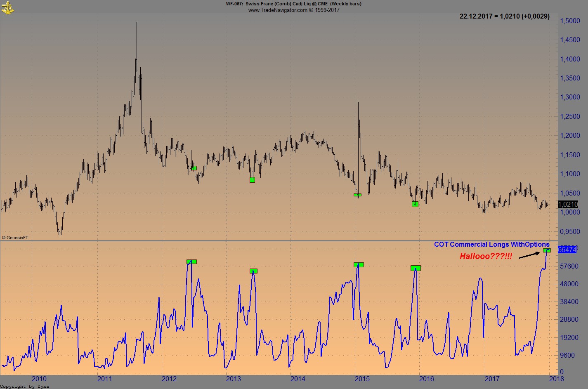Click the 9600 indicator axis label
Viewport: 588px width, 389px height.
(568, 355)
